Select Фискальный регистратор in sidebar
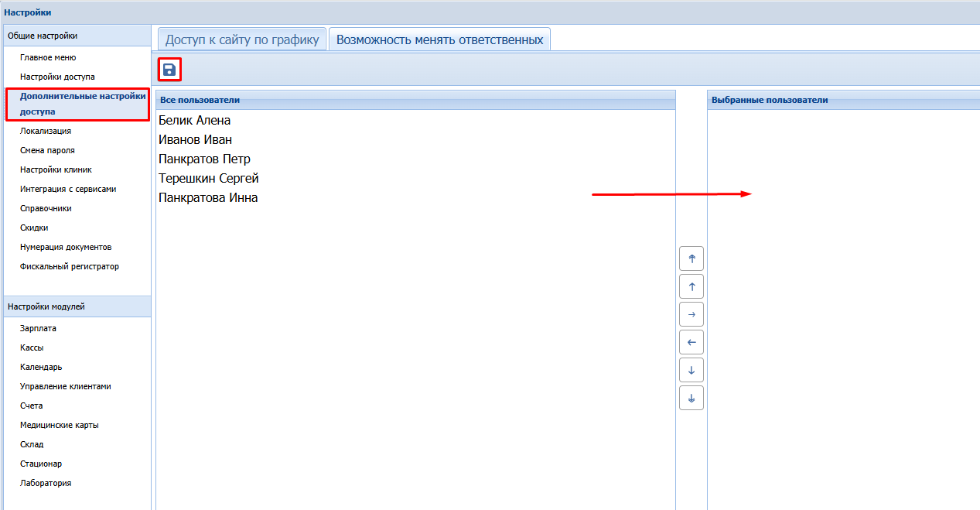 [70, 266]
